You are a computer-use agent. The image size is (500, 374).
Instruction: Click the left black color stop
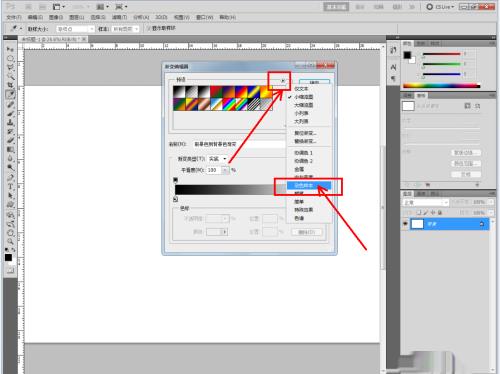point(176,199)
